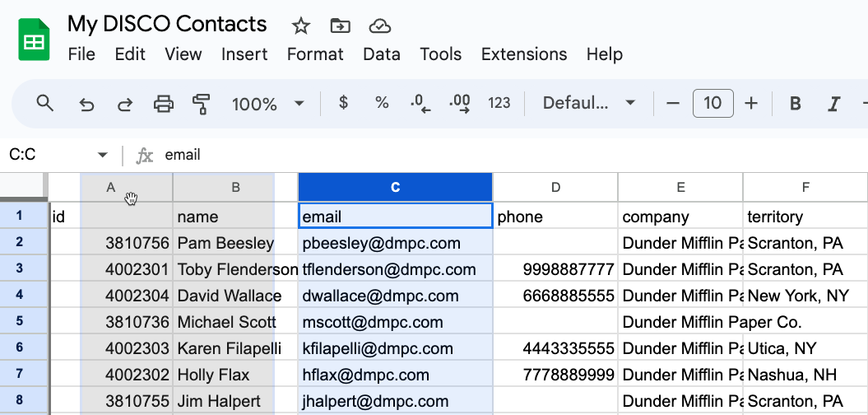This screenshot has height=415, width=868.
Task: Toggle italic formatting
Action: [834, 104]
